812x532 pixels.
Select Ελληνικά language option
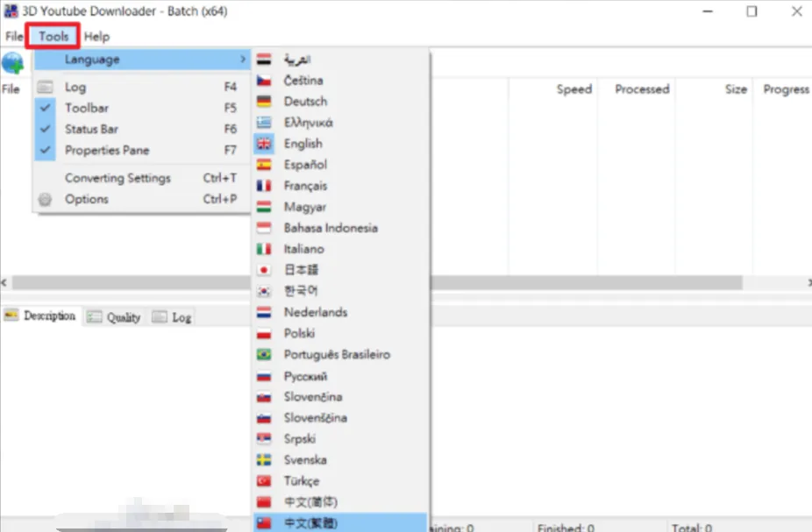341,123
